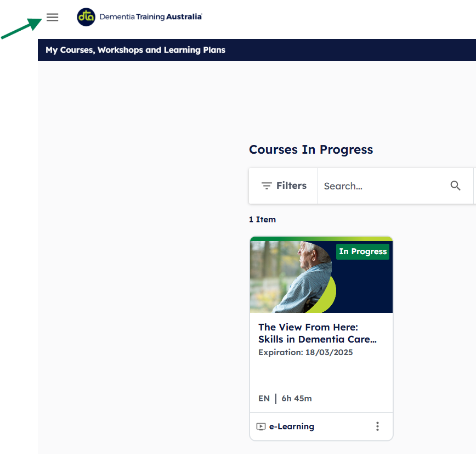This screenshot has height=454, width=476.
Task: Click the 6h 45m duration text
Action: [x=297, y=399]
